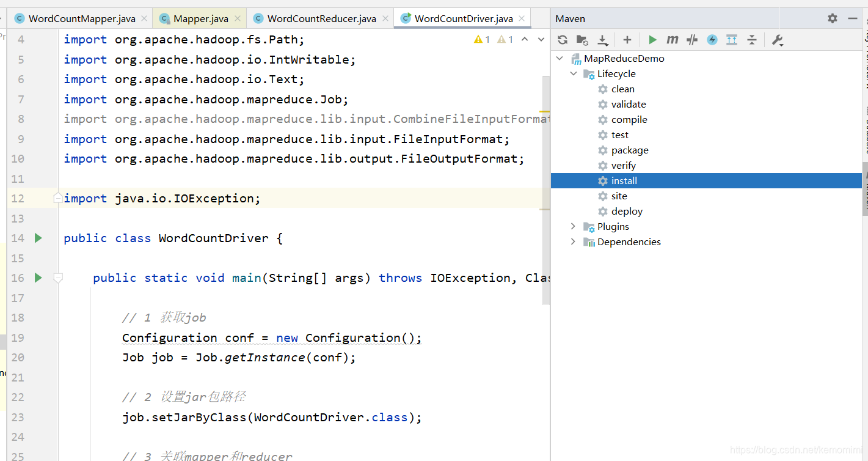The width and height of the screenshot is (868, 461).
Task: Hide the Maven tool window
Action: coord(853,18)
